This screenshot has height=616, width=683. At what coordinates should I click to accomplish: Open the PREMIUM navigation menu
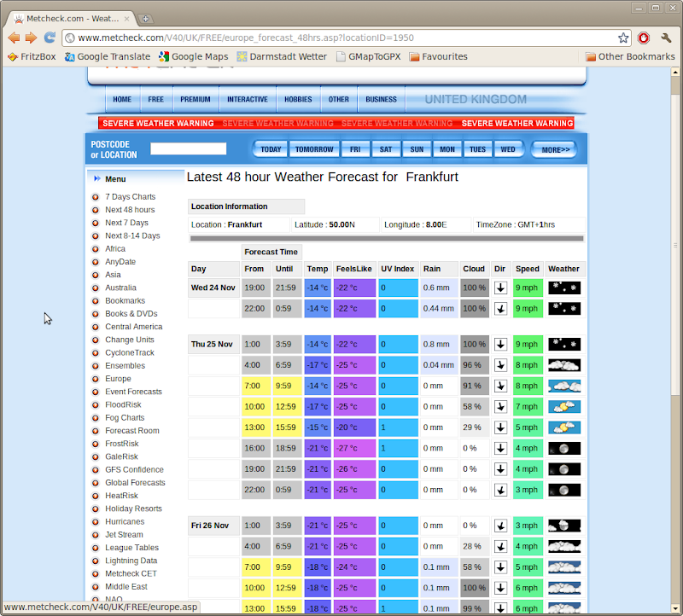point(195,99)
